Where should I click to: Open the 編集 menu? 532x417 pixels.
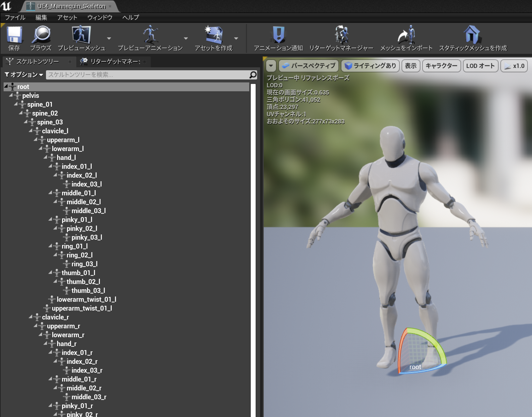click(41, 17)
